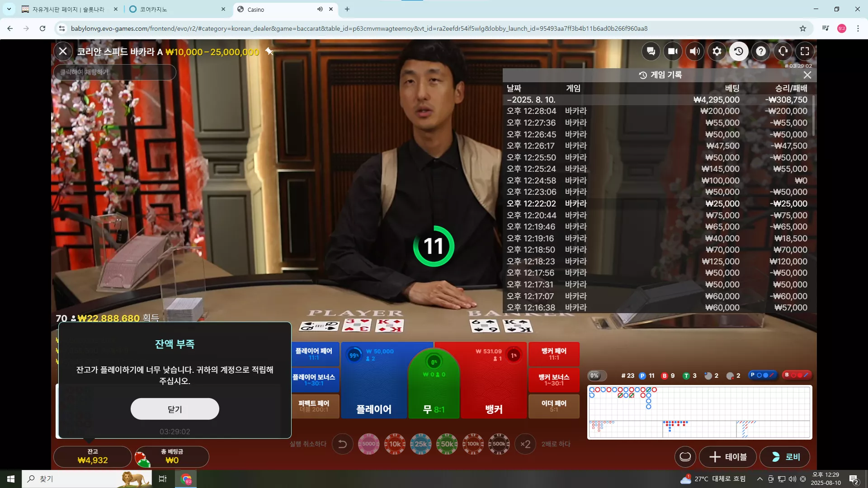Viewport: 868px width, 488px height.
Task: Bet on 뱅커 보너스
Action: tap(554, 380)
